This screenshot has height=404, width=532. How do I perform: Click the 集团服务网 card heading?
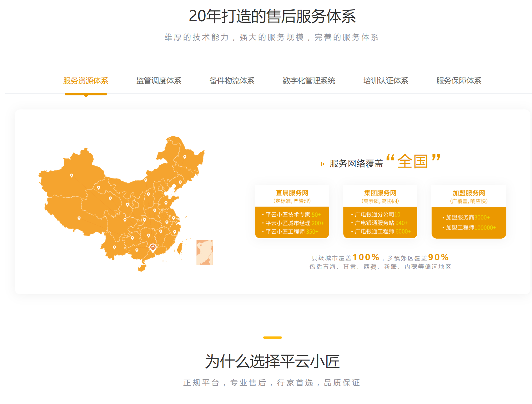[380, 193]
